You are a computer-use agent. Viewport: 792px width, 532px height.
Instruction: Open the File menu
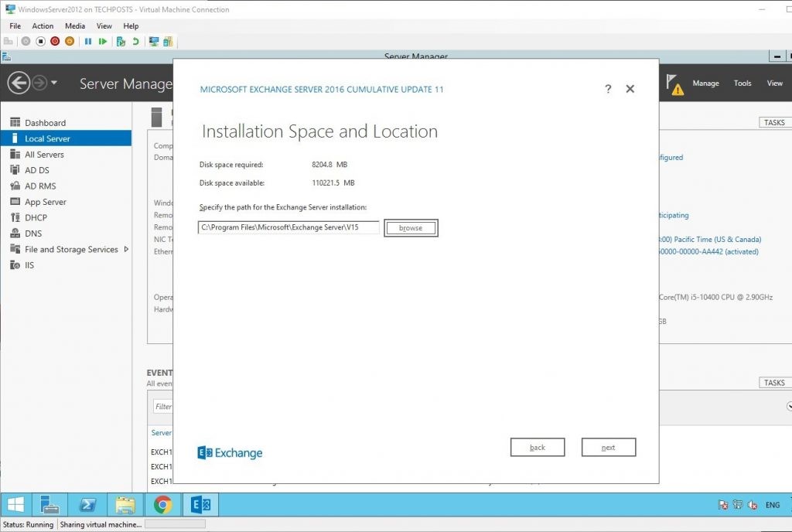click(15, 26)
